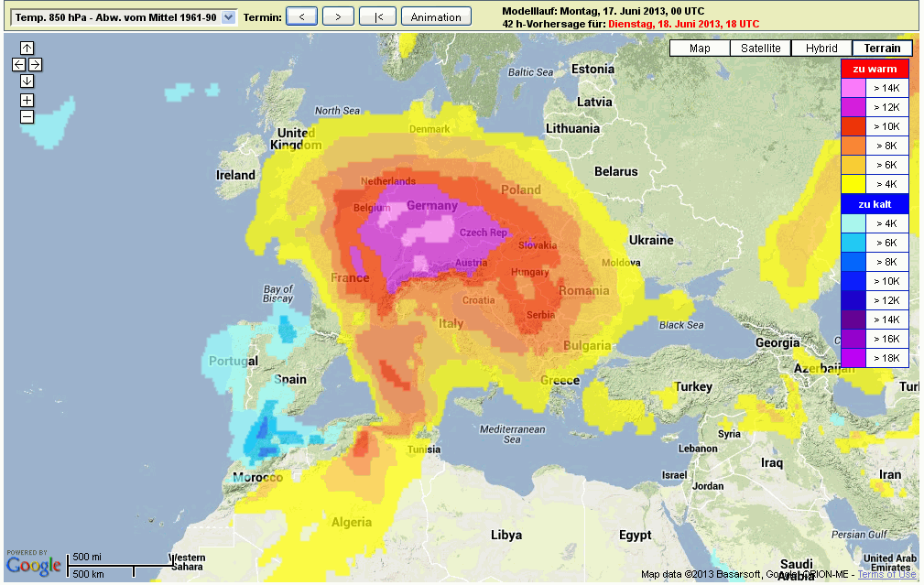Click the warm >10K red legend swatch
Image resolution: width=924 pixels, height=585 pixels.
pyautogui.click(x=853, y=126)
